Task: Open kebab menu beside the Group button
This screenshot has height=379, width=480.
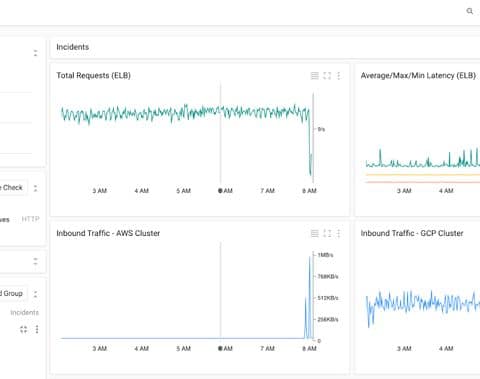Action: 35,294
